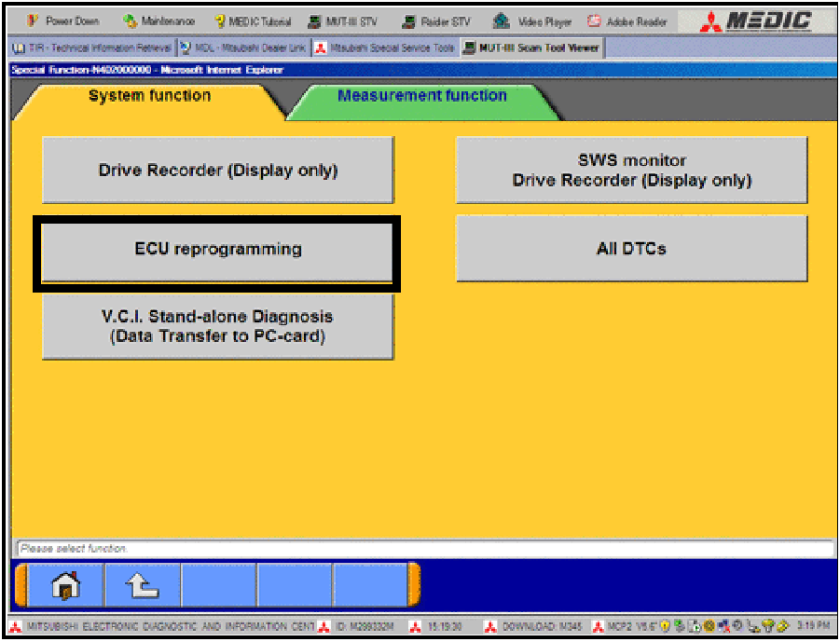Click the MEDIC Mitsubishi logo
840x642 pixels.
(x=757, y=20)
